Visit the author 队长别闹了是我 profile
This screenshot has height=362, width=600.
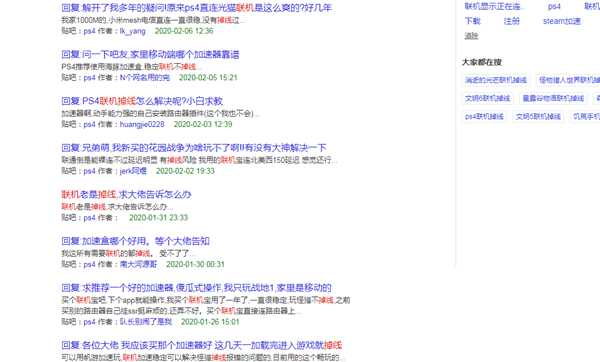tap(146, 322)
